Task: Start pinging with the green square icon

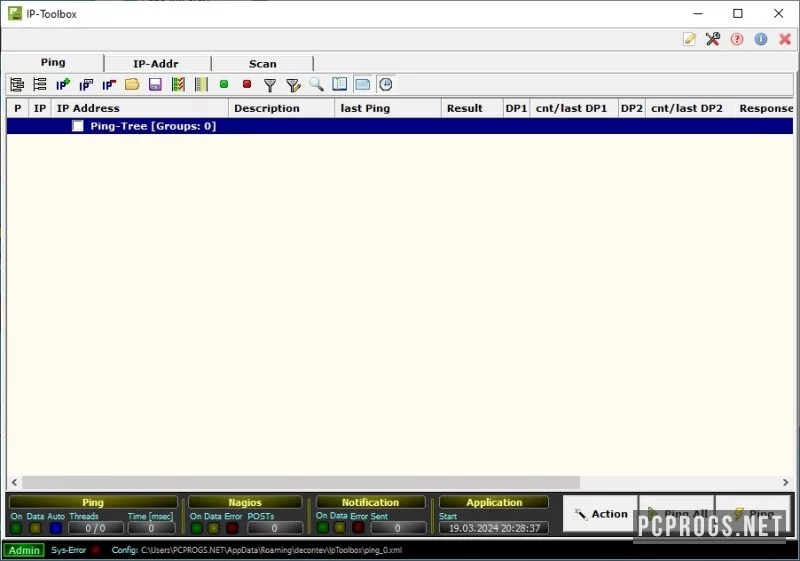Action: [223, 84]
